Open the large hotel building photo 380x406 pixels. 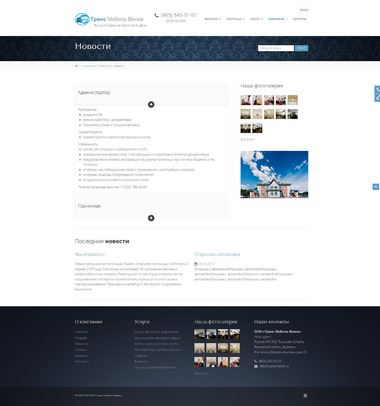(274, 174)
